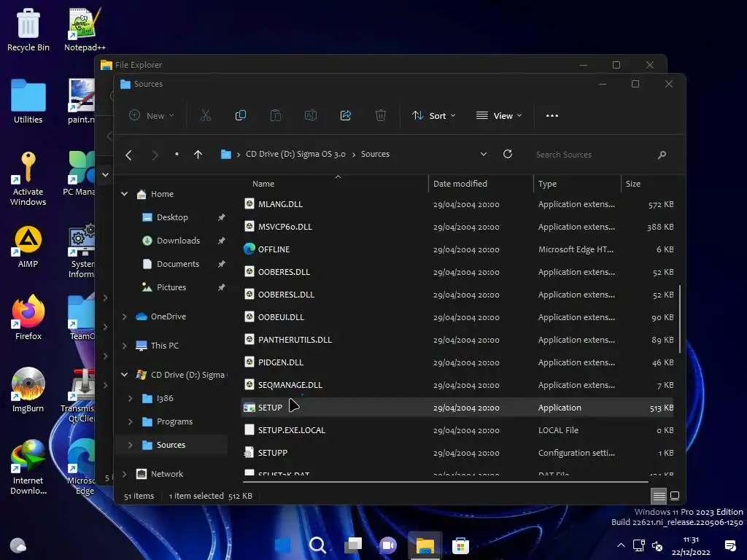Click the Share icon in toolbar
The width and height of the screenshot is (747, 560).
(345, 115)
